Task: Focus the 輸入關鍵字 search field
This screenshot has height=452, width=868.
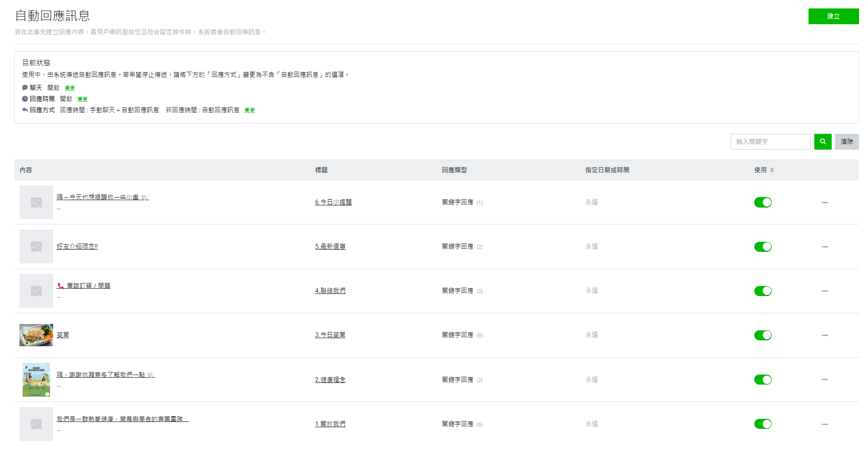Action: pos(770,142)
